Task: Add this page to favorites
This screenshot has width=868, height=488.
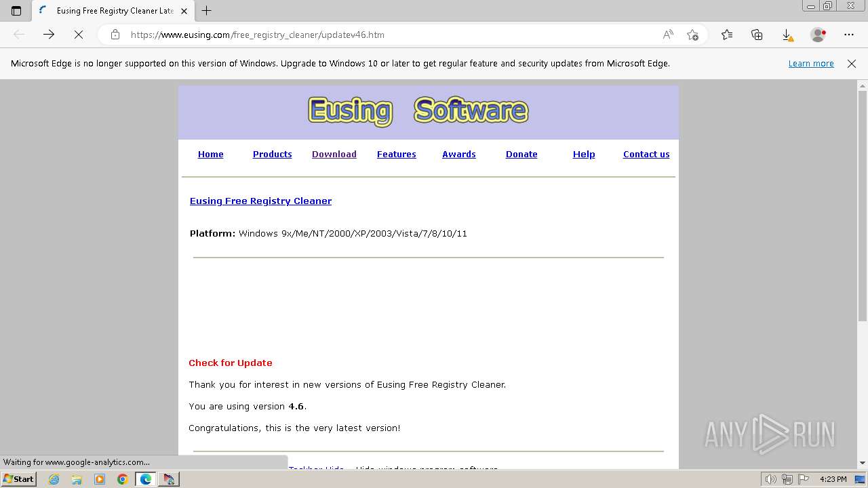Action: point(692,35)
